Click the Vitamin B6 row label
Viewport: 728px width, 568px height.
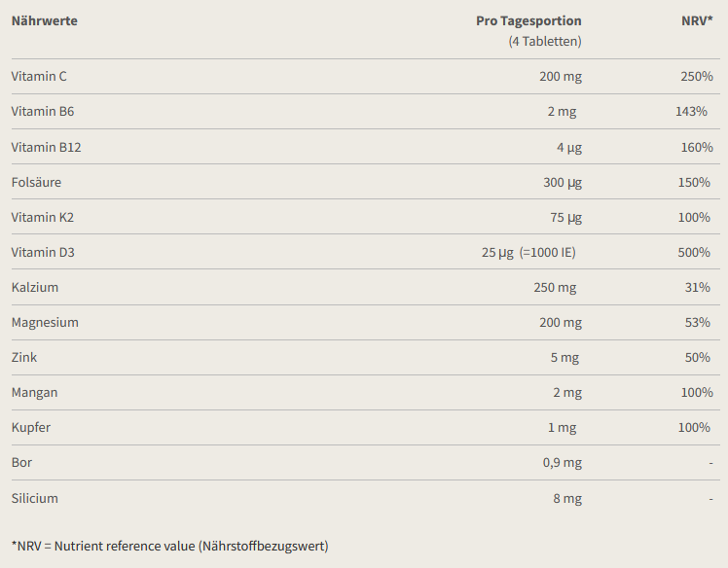pyautogui.click(x=43, y=112)
